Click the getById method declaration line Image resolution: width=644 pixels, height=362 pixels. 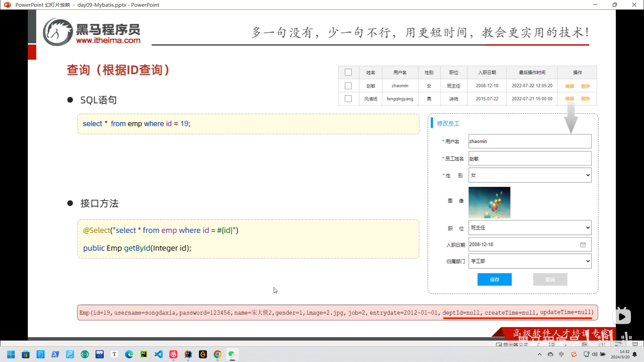(137, 248)
